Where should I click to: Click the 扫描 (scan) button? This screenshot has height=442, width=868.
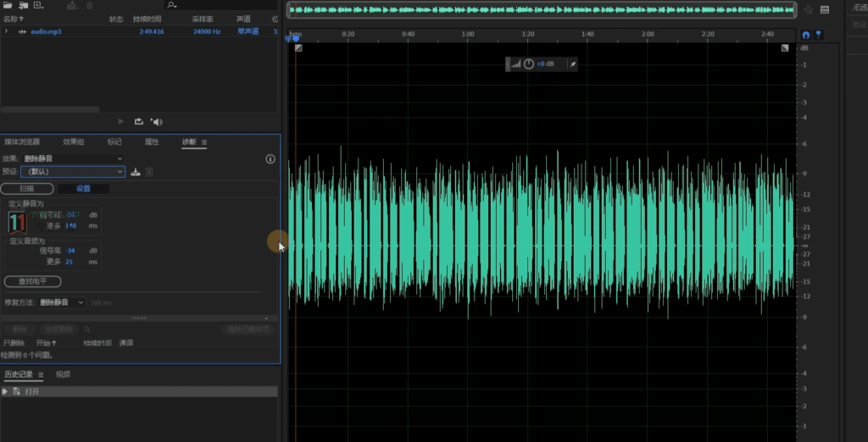(x=26, y=189)
